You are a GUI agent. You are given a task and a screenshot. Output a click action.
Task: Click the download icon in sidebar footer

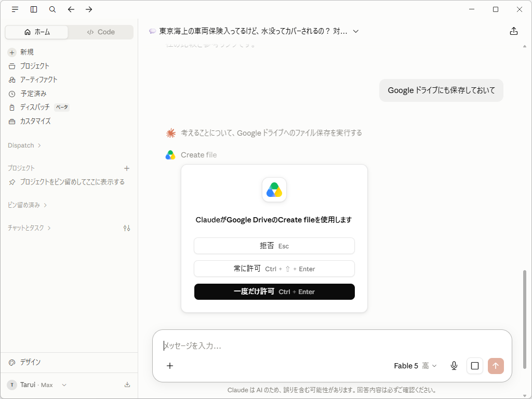[127, 384]
